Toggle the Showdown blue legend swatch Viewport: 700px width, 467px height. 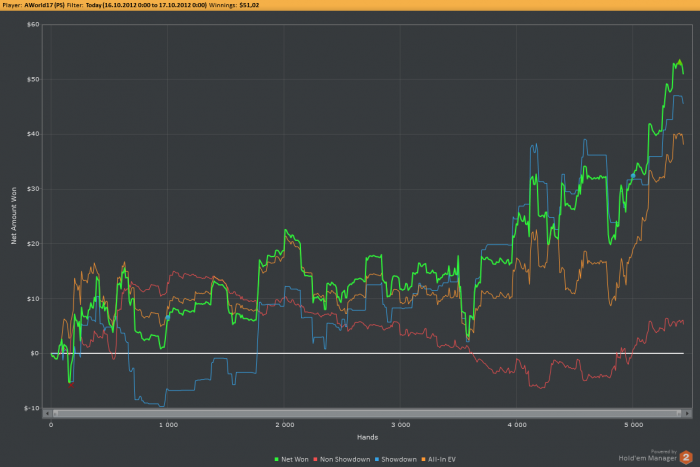(377, 459)
